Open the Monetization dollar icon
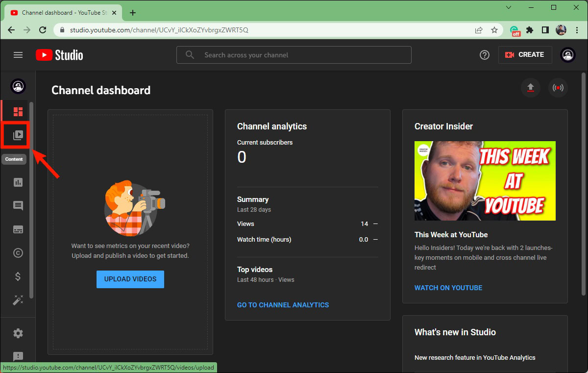588x373 pixels. pyautogui.click(x=18, y=276)
